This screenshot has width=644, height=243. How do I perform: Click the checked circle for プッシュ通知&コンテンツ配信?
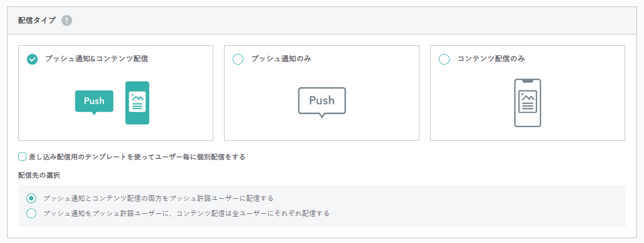pos(32,59)
